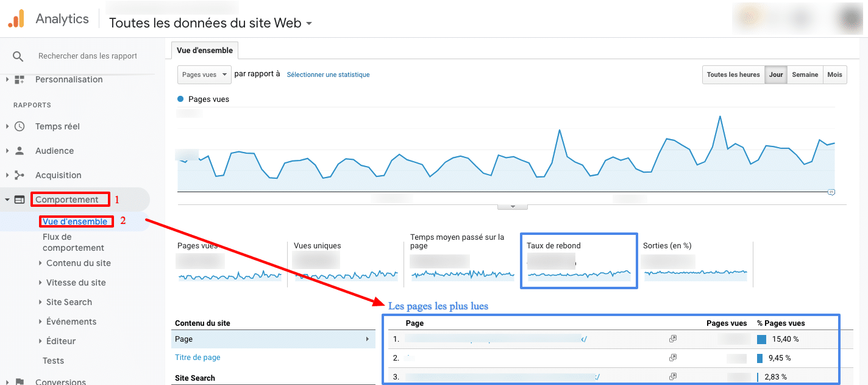Click the Rechercher dans le rapport field
This screenshot has height=385, width=868.
(x=88, y=56)
